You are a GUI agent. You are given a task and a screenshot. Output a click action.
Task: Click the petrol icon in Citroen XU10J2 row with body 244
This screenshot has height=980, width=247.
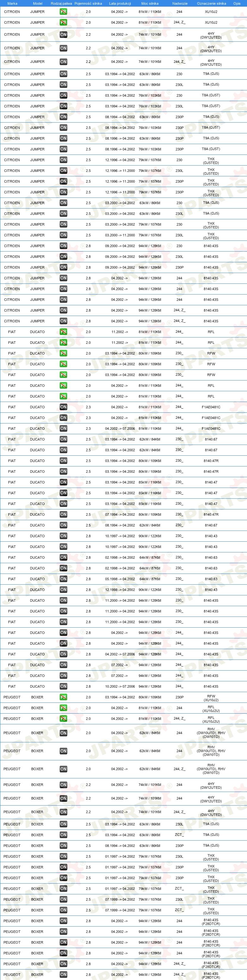63,12
